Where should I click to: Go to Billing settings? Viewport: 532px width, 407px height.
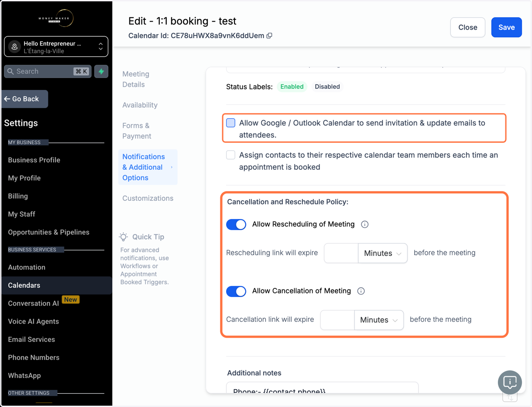coord(18,196)
